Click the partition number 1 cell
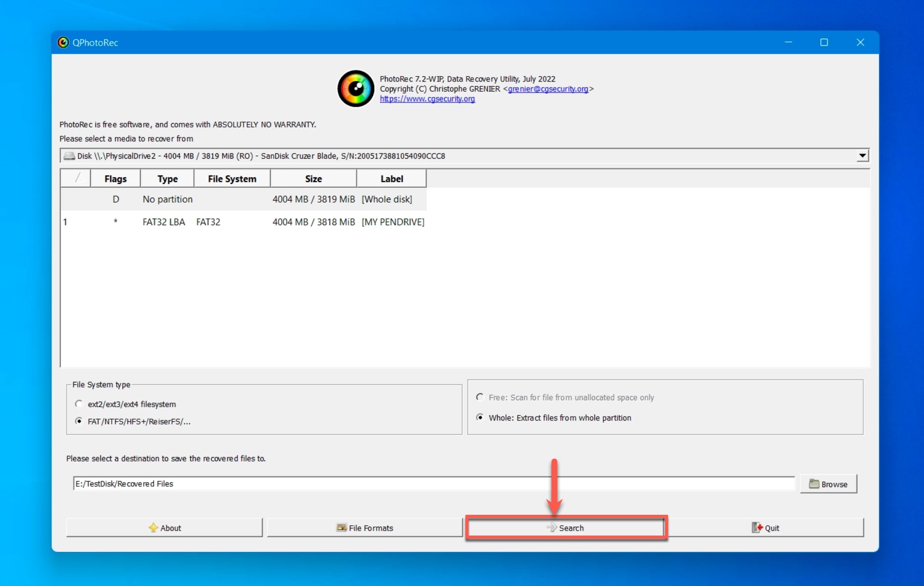This screenshot has width=924, height=586. tap(65, 222)
